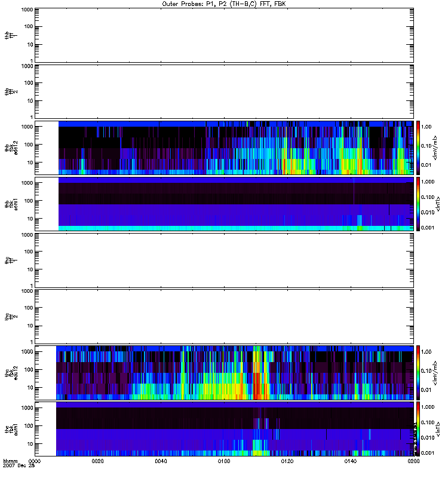The width and height of the screenshot is (448, 478).
Task: Click the '0120' time axis label
Action: click(287, 461)
